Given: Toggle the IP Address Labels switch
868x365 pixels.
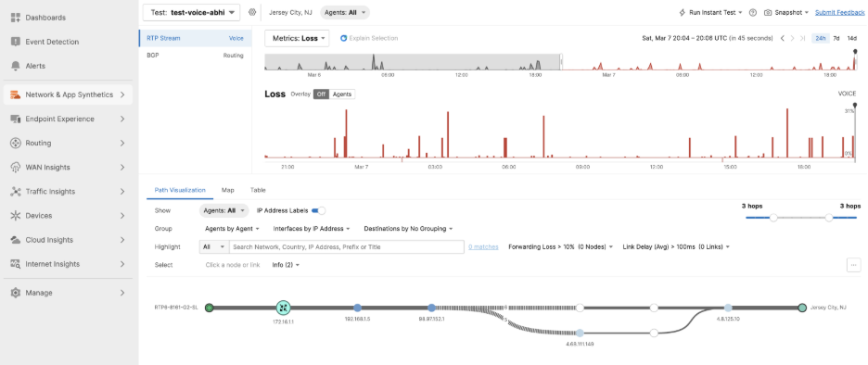Looking at the screenshot, I should 319,210.
